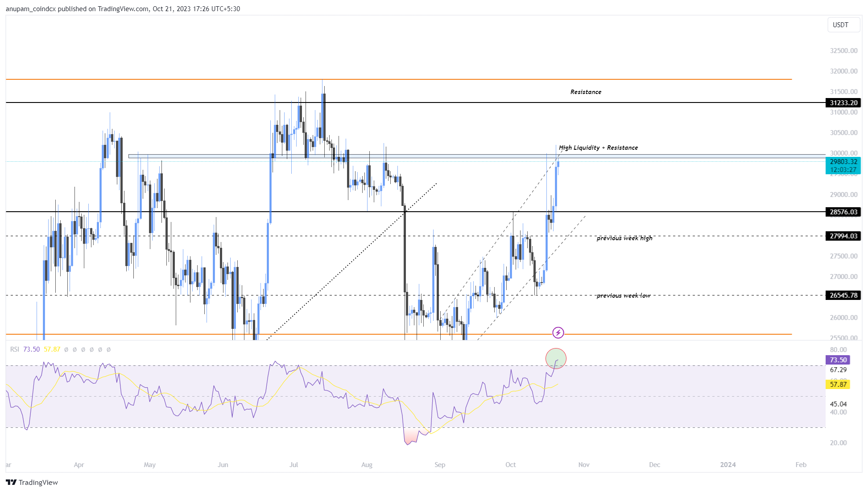
Task: Click 29000.00 on the price scale
Action: (x=843, y=195)
